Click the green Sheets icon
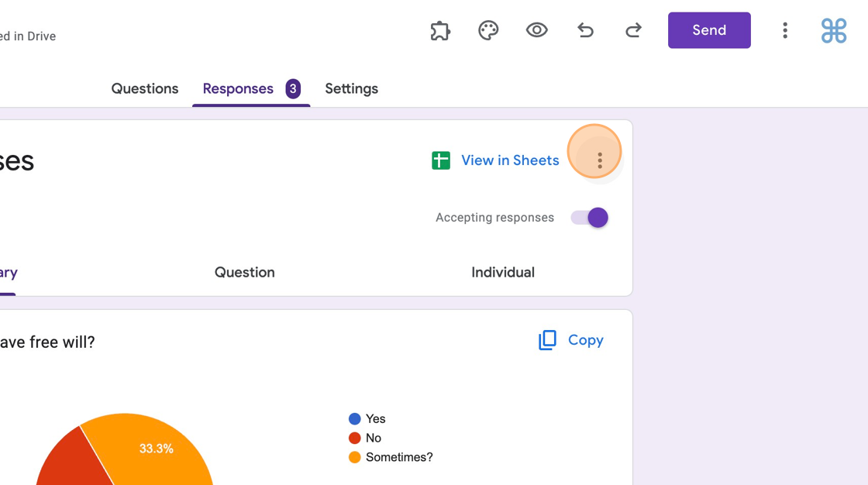 click(x=441, y=160)
